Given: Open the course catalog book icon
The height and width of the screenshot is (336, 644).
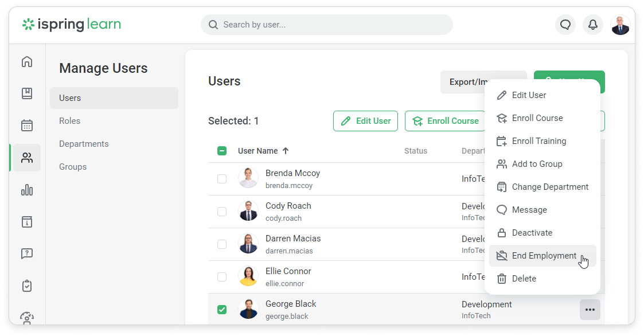Looking at the screenshot, I should click(x=27, y=93).
